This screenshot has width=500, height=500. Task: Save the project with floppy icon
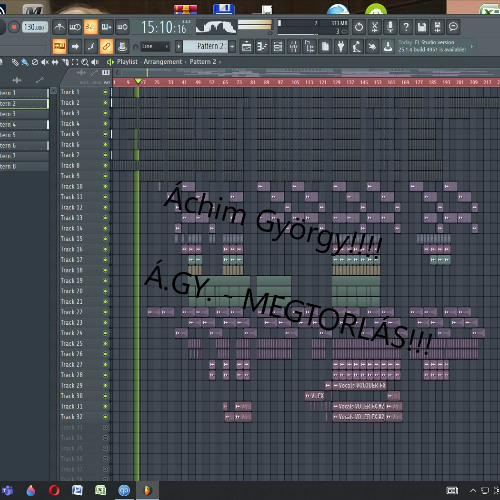(x=422, y=27)
